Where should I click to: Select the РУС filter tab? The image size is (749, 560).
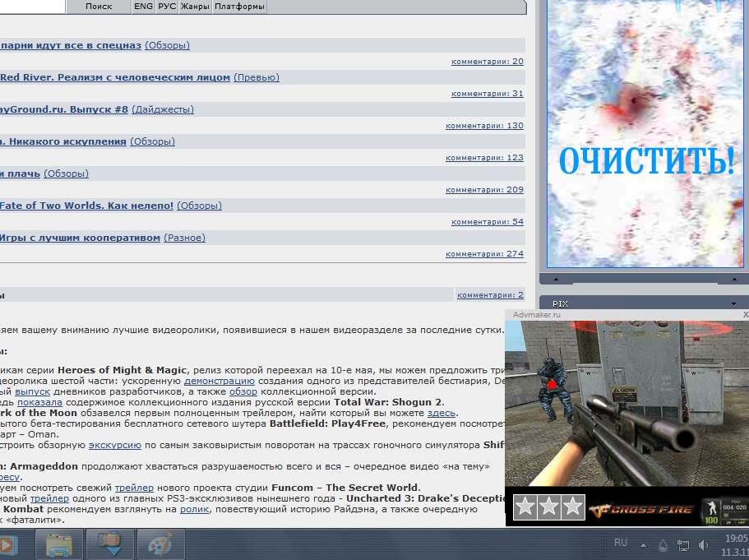click(167, 7)
